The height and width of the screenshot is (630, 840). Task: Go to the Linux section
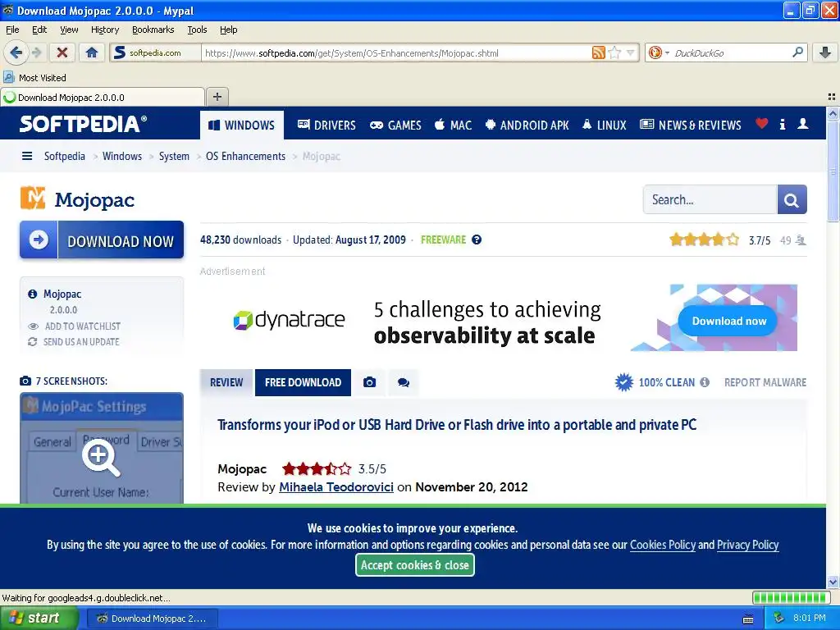604,125
